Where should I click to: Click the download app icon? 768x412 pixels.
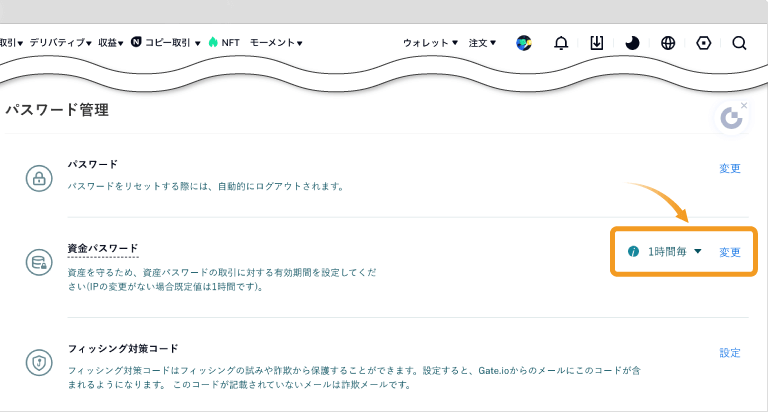(x=597, y=43)
